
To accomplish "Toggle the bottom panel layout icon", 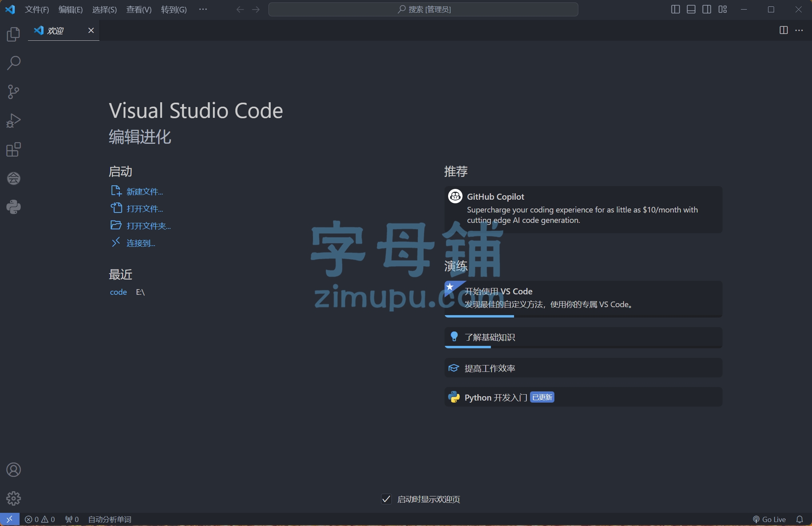I will tap(691, 9).
